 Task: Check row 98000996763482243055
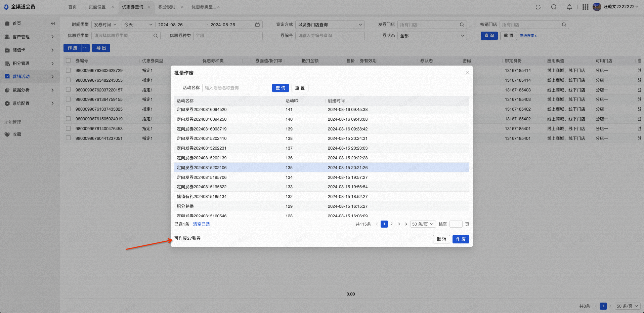pyautogui.click(x=69, y=80)
